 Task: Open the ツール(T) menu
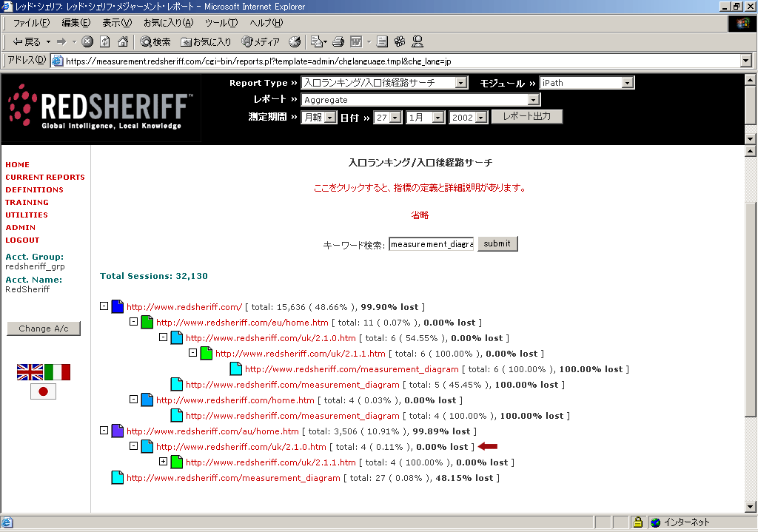click(221, 23)
